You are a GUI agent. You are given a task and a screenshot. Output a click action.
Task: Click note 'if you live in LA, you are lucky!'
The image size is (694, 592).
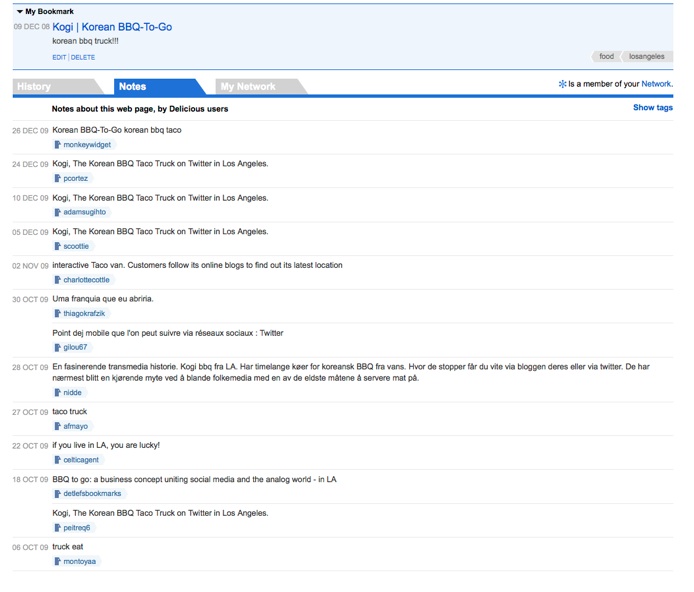click(106, 445)
